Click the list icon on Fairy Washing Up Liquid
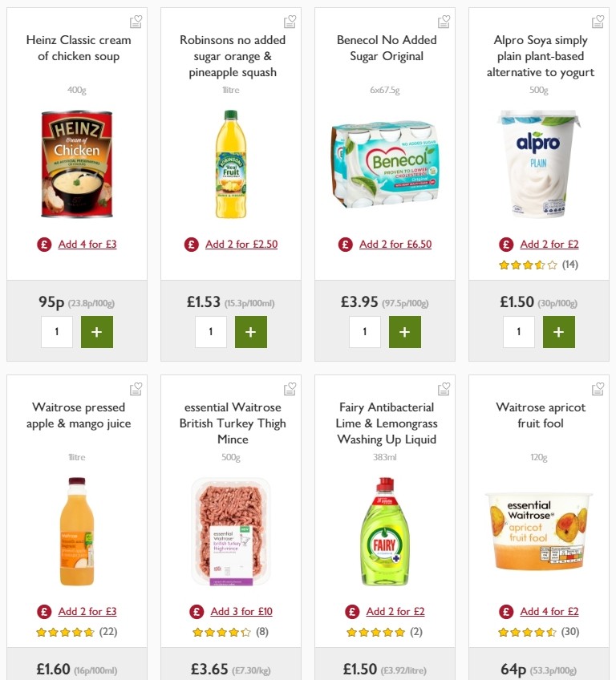 tap(444, 387)
